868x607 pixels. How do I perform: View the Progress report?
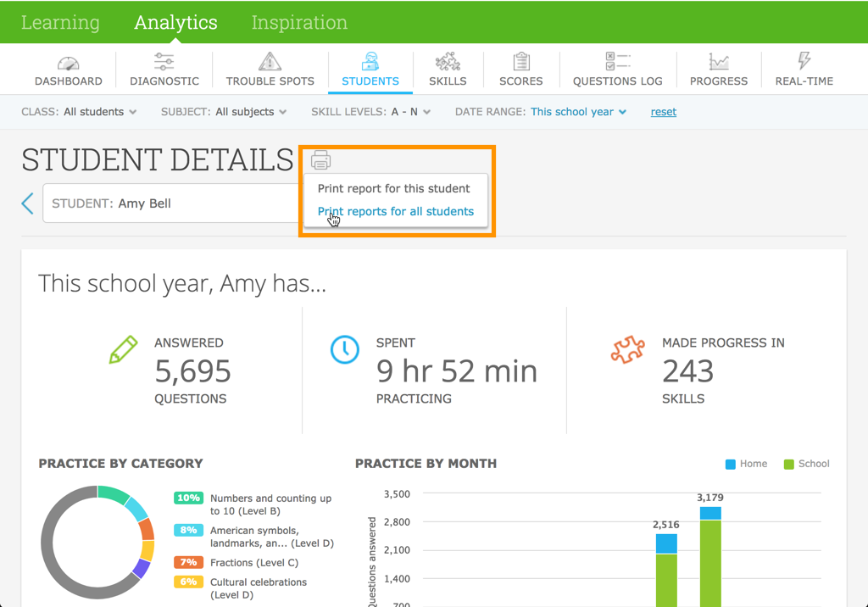coord(718,69)
